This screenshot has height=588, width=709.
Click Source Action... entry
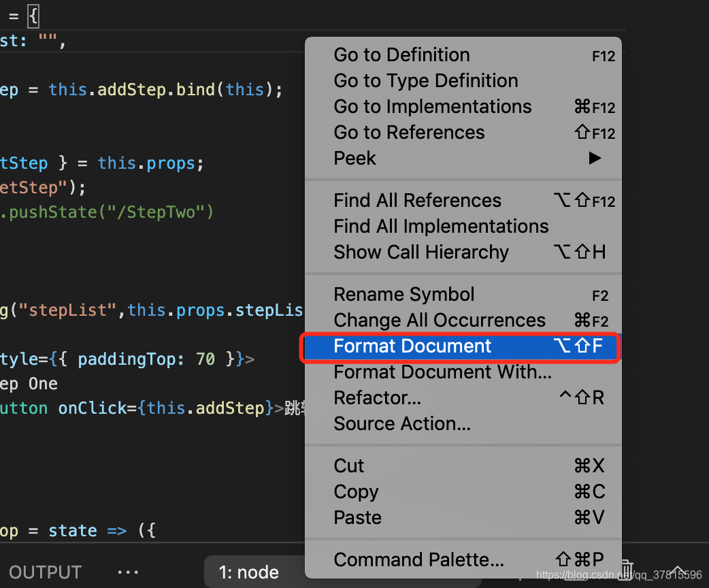401,424
